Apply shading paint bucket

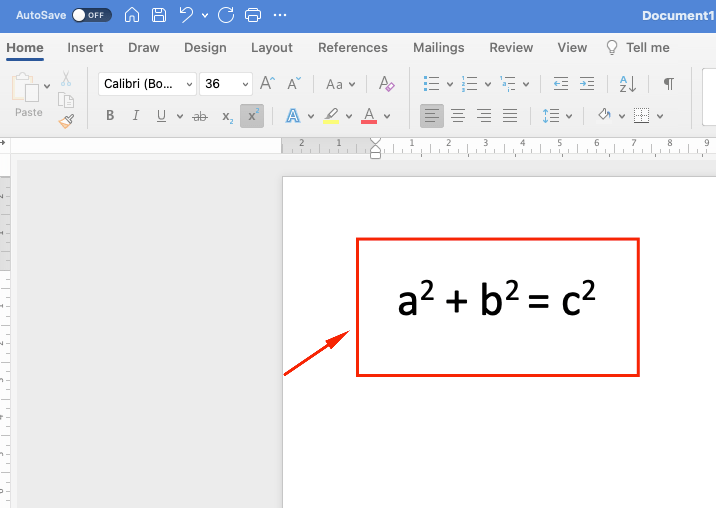(605, 115)
